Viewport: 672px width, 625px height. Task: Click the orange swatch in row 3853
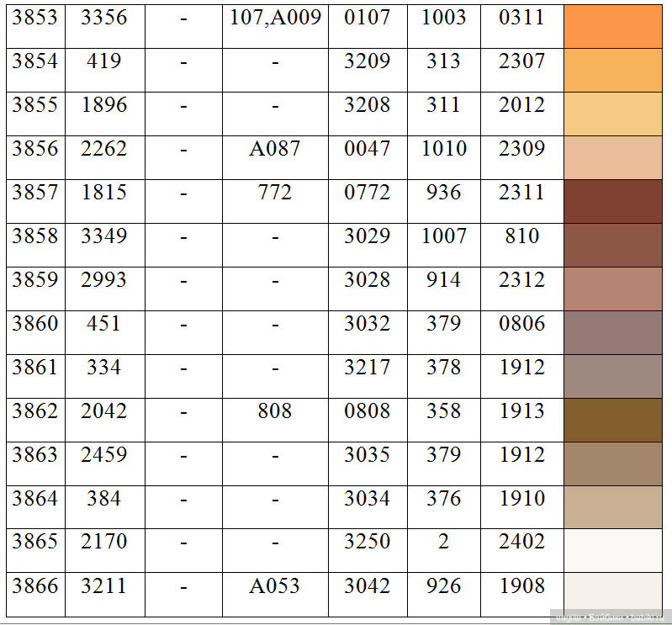pos(613,26)
